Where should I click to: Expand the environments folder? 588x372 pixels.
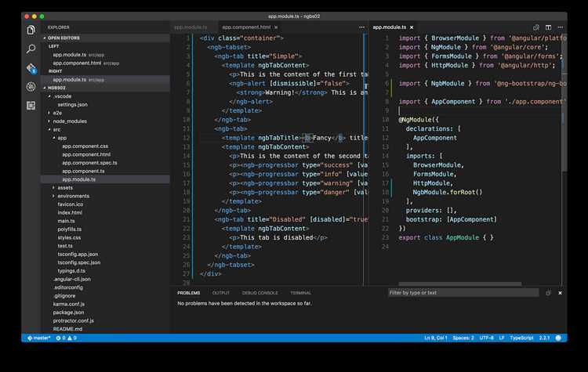[x=53, y=196]
